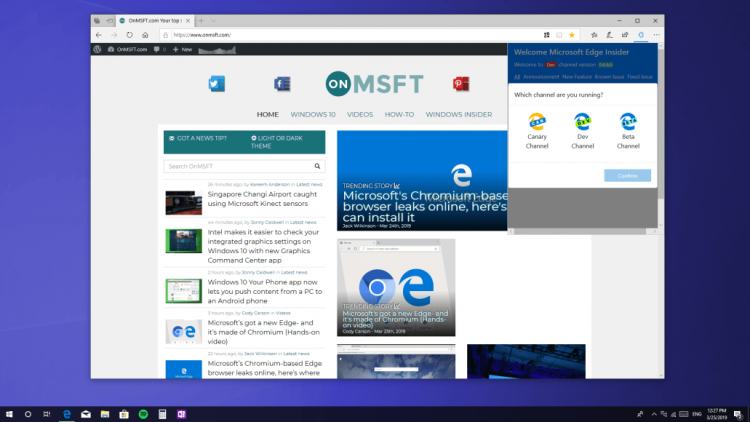
Task: Open the Singapore Changi Airport article link
Action: 262,199
